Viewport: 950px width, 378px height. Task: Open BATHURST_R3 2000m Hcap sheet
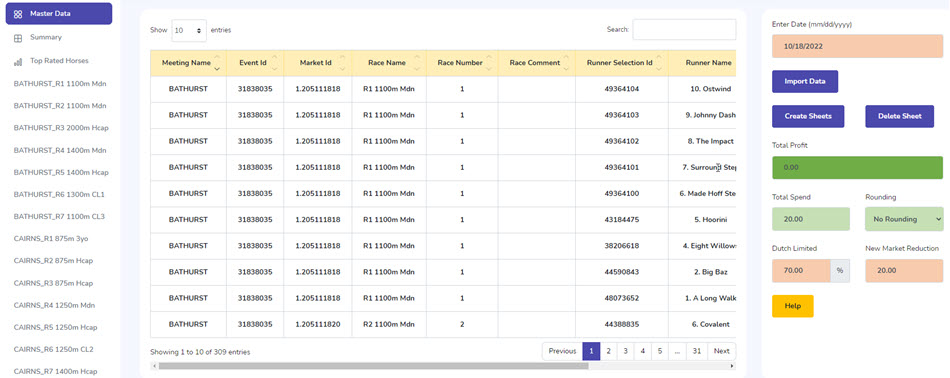click(x=61, y=128)
